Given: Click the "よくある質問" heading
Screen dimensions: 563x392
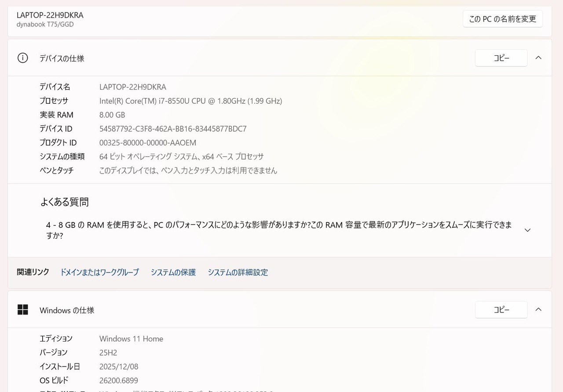Looking at the screenshot, I should [65, 202].
